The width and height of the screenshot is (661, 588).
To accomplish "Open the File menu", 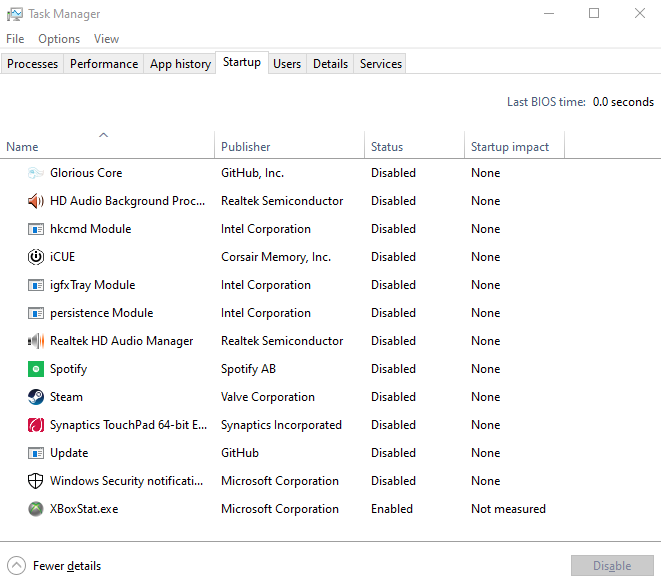I will pos(15,39).
